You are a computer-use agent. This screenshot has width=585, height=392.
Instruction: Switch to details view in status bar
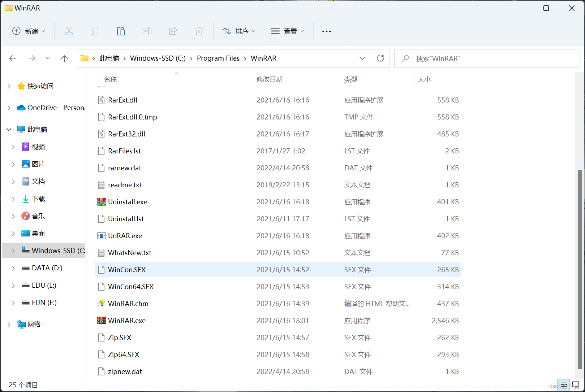564,385
